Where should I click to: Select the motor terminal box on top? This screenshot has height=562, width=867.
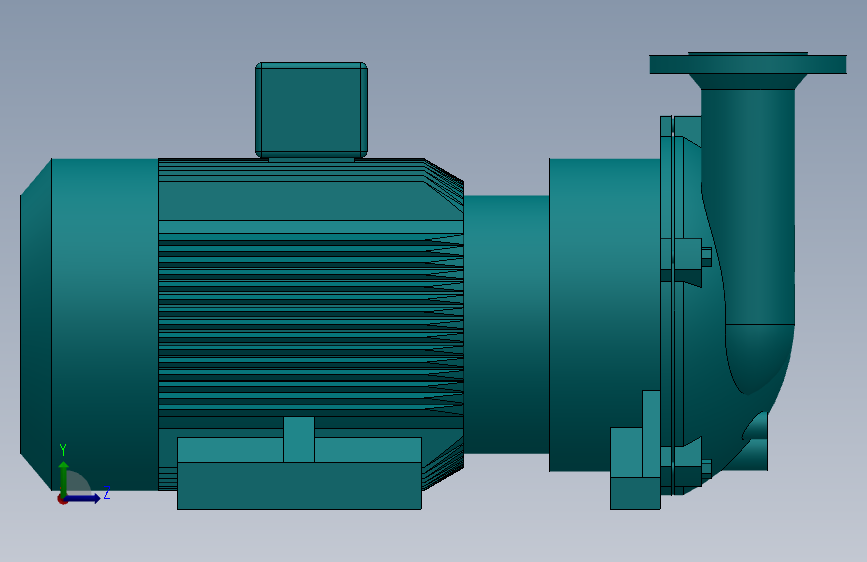pyautogui.click(x=311, y=110)
